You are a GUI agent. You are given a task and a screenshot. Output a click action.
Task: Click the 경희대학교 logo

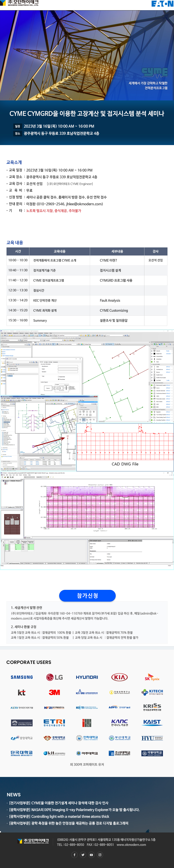click(x=54, y=738)
